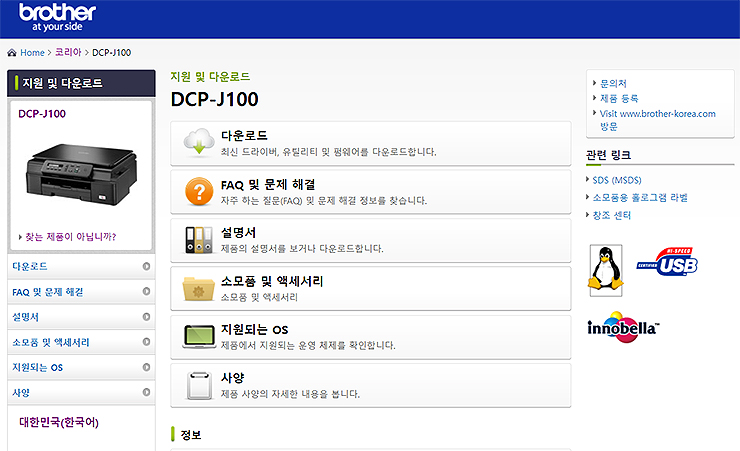The width and height of the screenshot is (740, 451).
Task: Open the 설명서 main heading link
Action: (238, 233)
